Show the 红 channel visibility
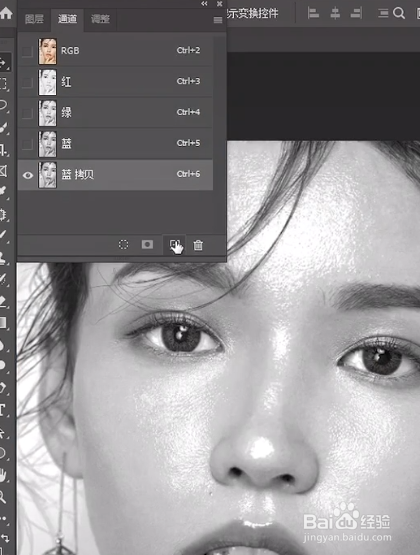This screenshot has width=420, height=555. tap(27, 82)
